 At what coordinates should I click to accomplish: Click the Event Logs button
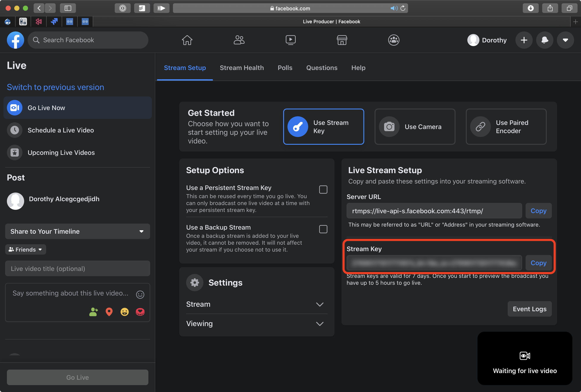pyautogui.click(x=530, y=308)
